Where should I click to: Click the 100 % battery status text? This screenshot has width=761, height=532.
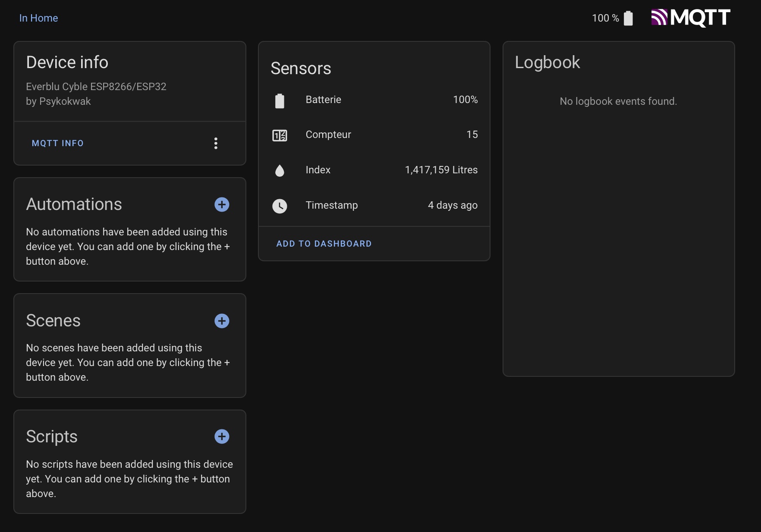(x=605, y=18)
